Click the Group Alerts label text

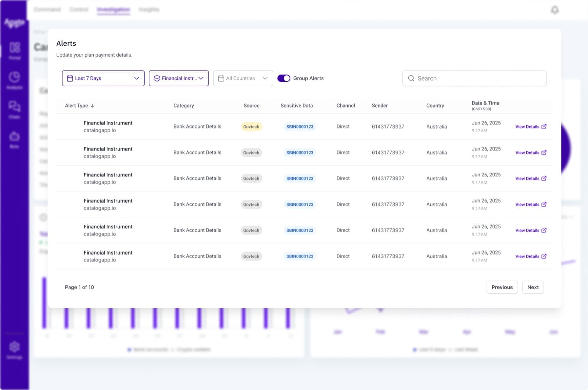(308, 78)
